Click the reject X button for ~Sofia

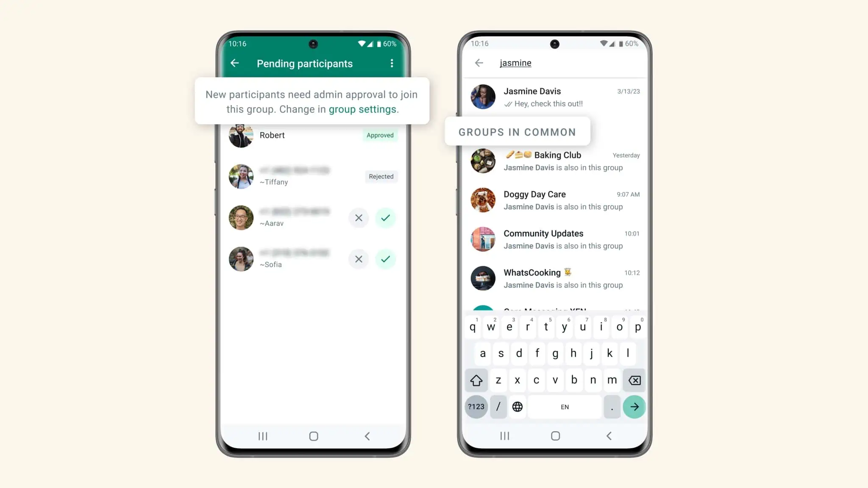(358, 258)
